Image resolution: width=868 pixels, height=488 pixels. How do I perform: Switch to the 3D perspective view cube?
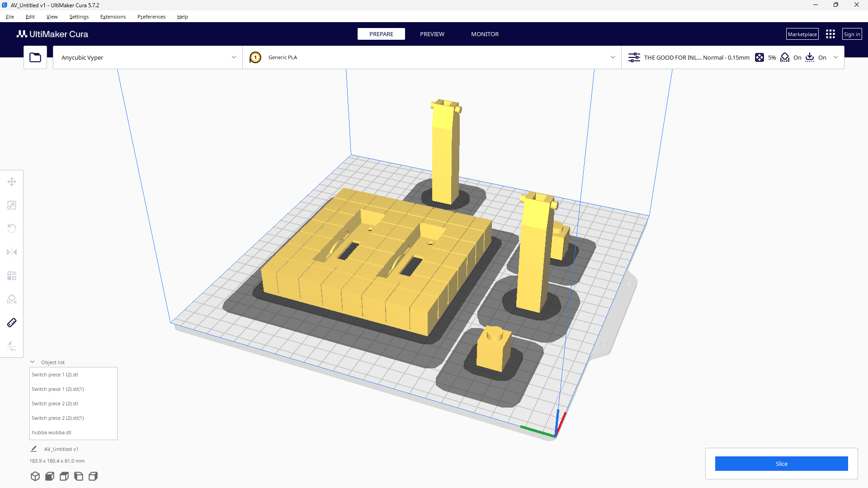click(35, 476)
